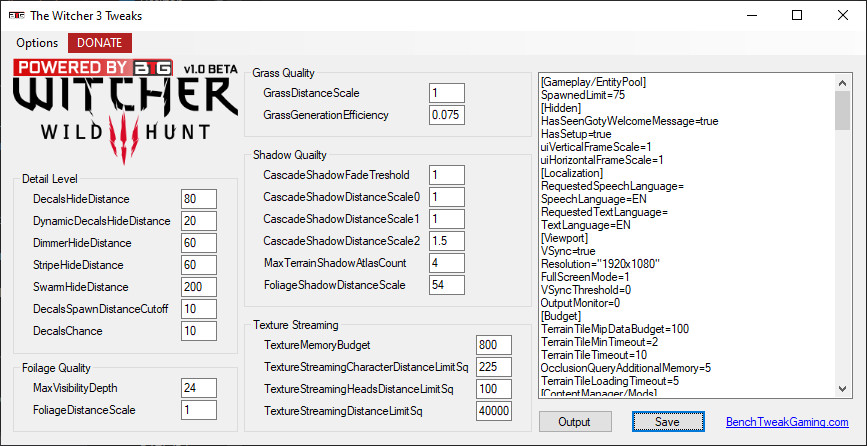Click the TerrainTileTimeout=10 line
Viewport: 867px width, 446px height.
tap(594, 355)
